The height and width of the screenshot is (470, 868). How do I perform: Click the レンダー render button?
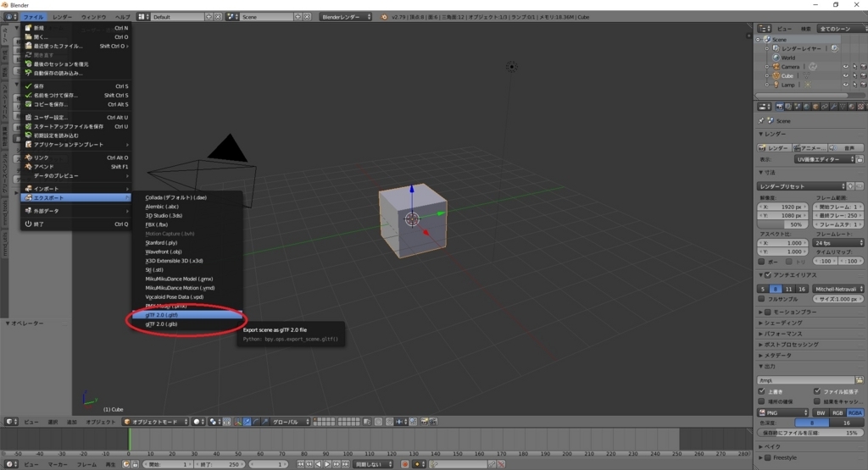pos(773,148)
